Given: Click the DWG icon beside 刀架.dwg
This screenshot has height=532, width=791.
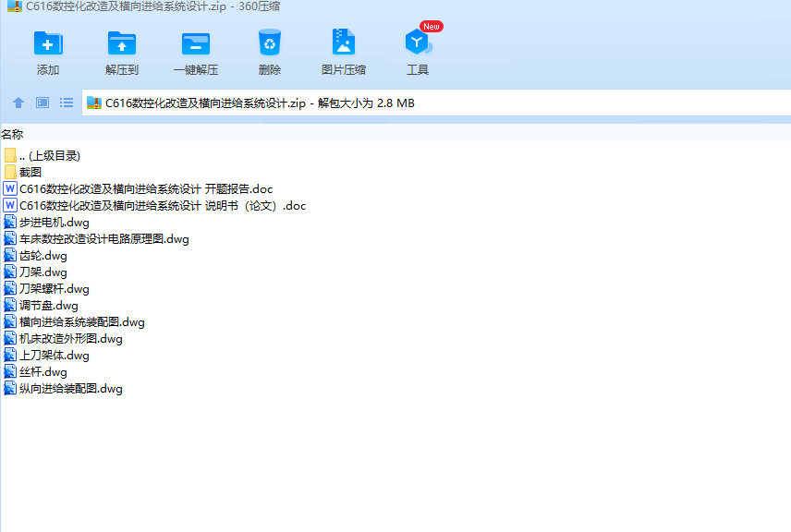Looking at the screenshot, I should tap(10, 272).
